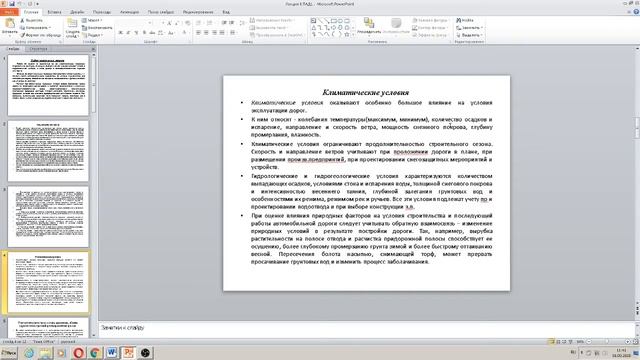Viewport: 640px width, 360px height.
Task: Expand the shapes gallery more arrow
Action: click(353, 35)
